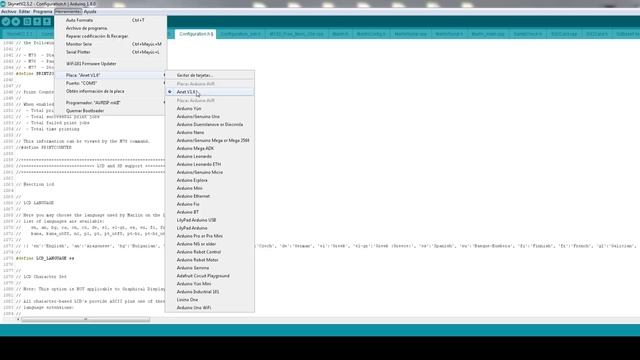The height and width of the screenshot is (360, 640).
Task: Select Archivo de programa menu entry
Action: 111,28
